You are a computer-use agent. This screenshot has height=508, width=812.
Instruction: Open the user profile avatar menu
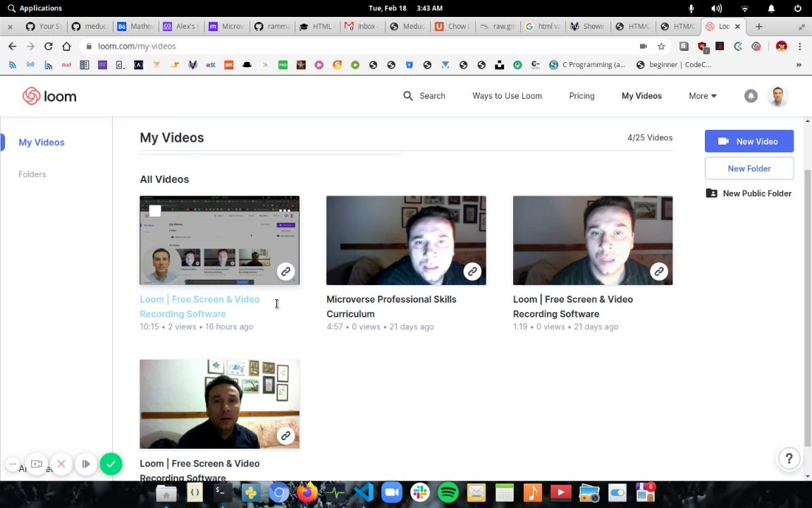pos(777,96)
